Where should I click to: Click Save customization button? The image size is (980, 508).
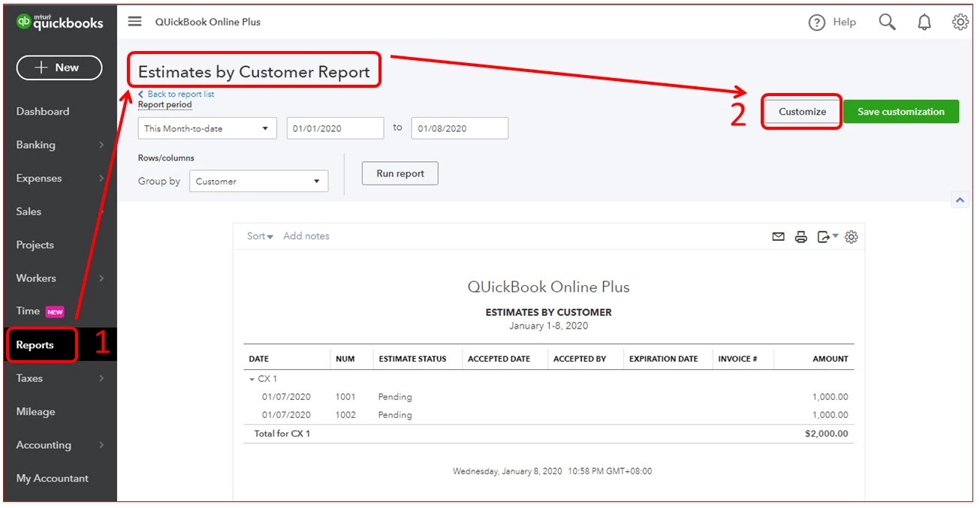pos(901,112)
